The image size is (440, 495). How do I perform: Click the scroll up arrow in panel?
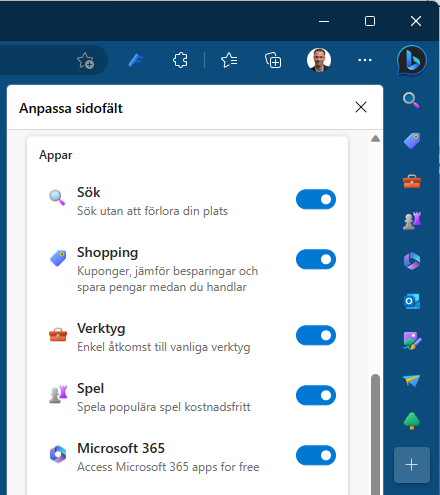click(x=375, y=138)
